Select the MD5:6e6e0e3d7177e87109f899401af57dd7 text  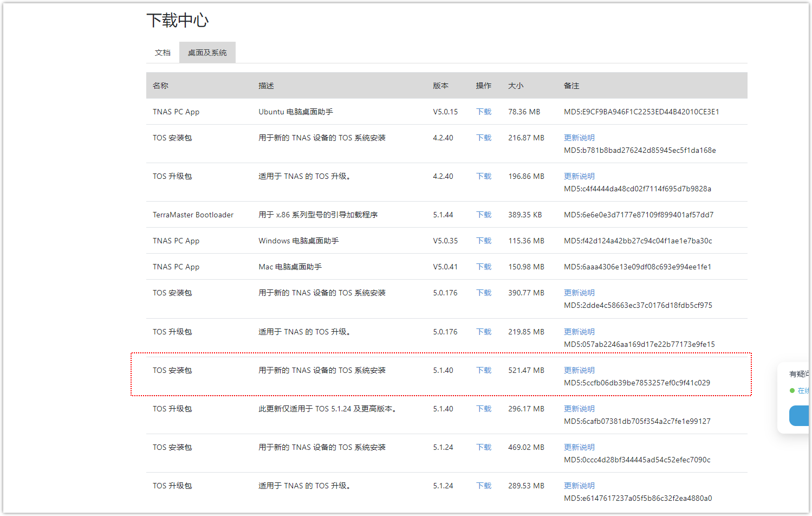pyautogui.click(x=639, y=215)
